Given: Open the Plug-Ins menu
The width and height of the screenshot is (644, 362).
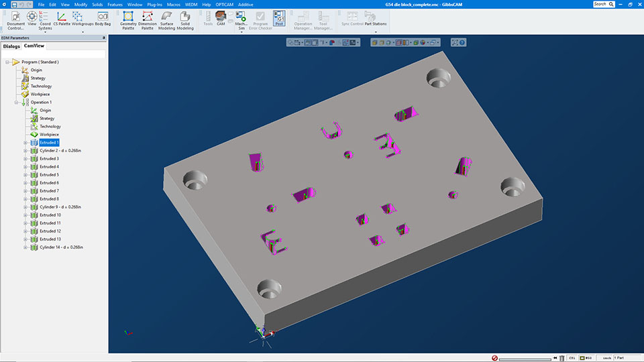Looking at the screenshot, I should click(x=154, y=5).
